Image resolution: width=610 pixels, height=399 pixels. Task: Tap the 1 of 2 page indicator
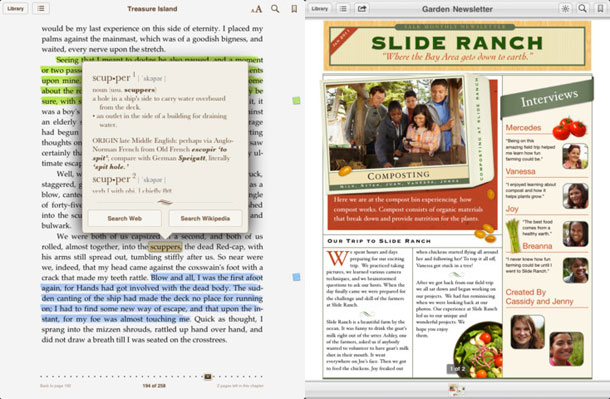point(458,368)
